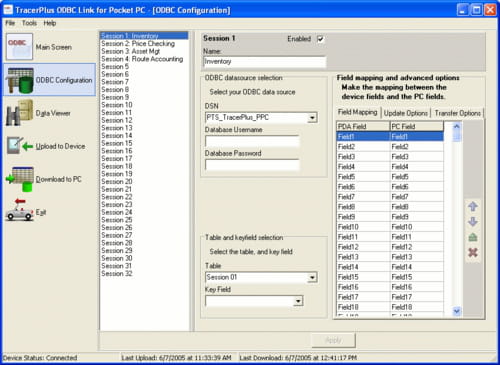
Task: Select the Field10 PC Field cell
Action: click(x=417, y=227)
